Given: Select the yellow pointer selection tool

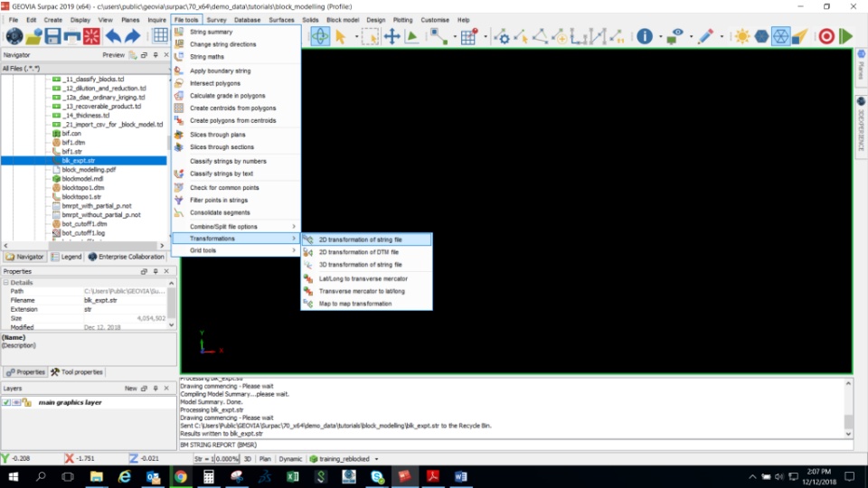Looking at the screenshot, I should coord(341,36).
